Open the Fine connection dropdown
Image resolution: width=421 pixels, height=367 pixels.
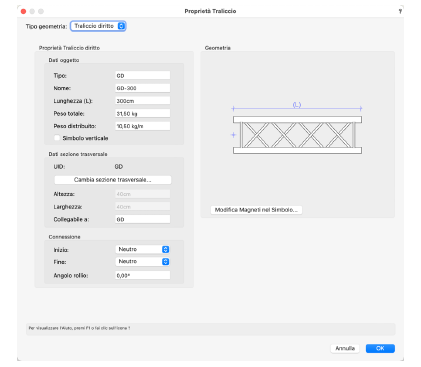[x=143, y=262]
